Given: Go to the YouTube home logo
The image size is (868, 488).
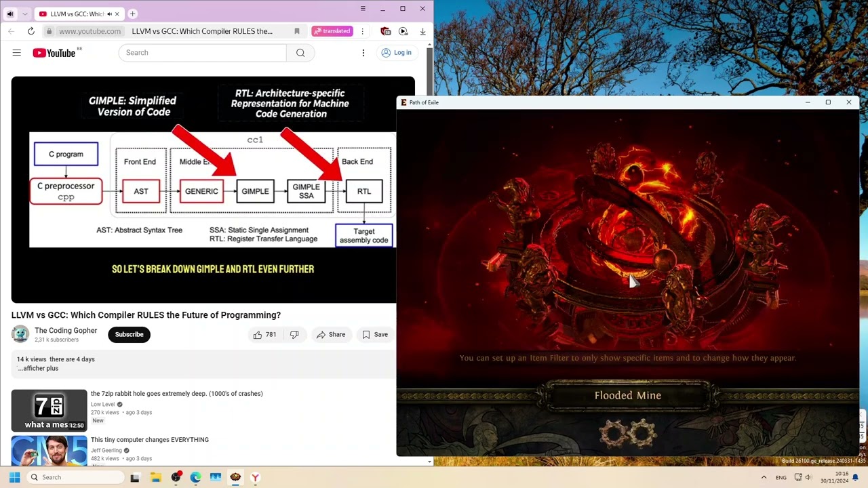Looking at the screenshot, I should coord(54,53).
